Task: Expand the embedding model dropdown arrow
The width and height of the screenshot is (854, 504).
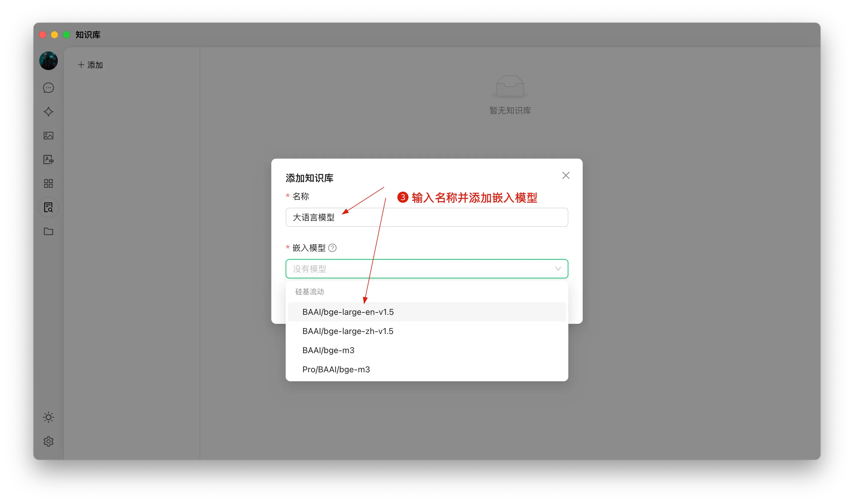Action: click(x=558, y=269)
